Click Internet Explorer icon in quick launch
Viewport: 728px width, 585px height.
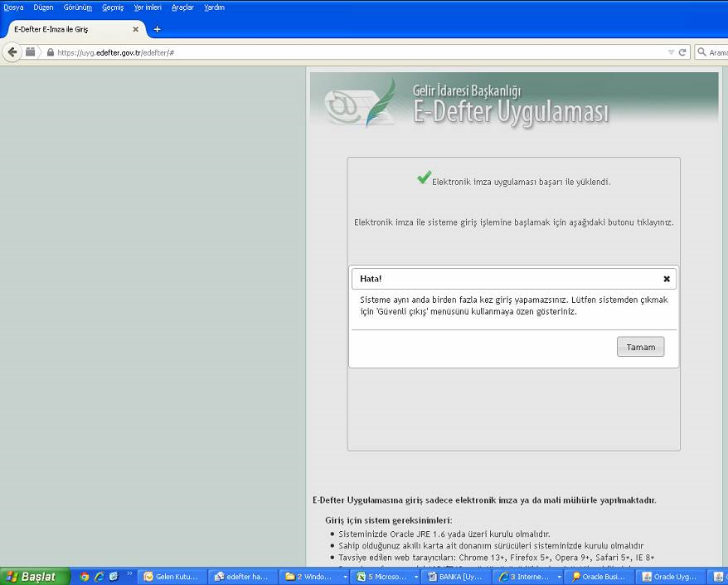pyautogui.click(x=99, y=577)
